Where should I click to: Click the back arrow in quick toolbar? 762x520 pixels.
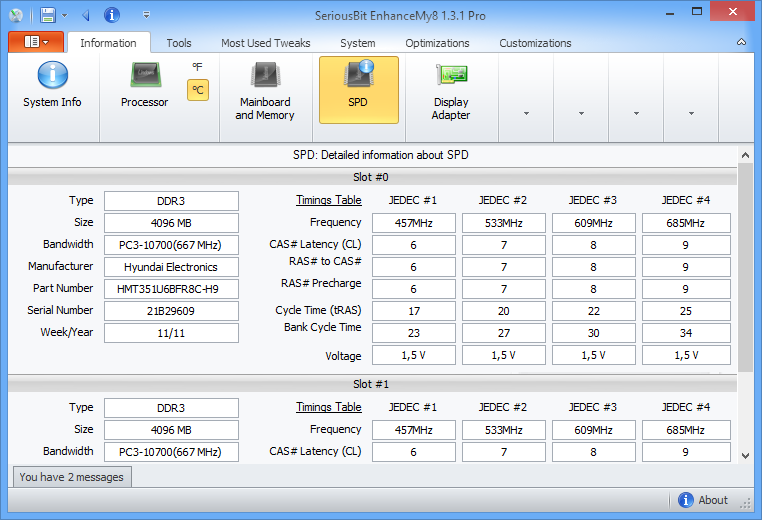click(86, 15)
